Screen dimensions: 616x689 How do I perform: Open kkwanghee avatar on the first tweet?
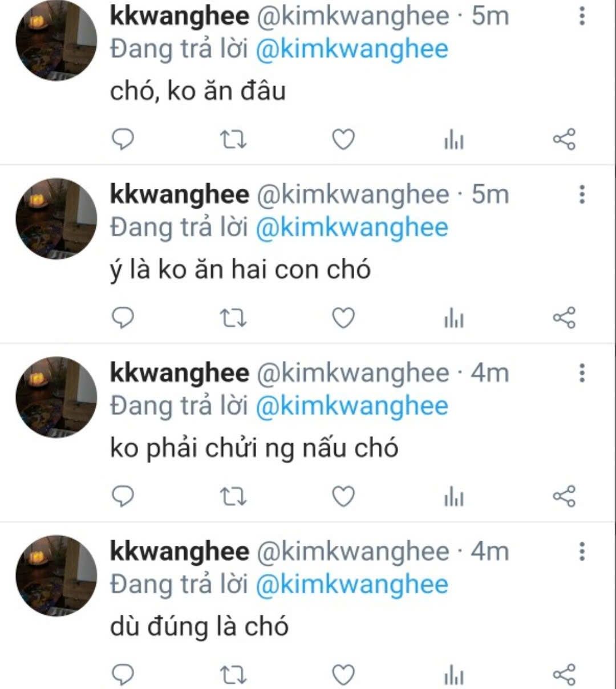pos(56,40)
